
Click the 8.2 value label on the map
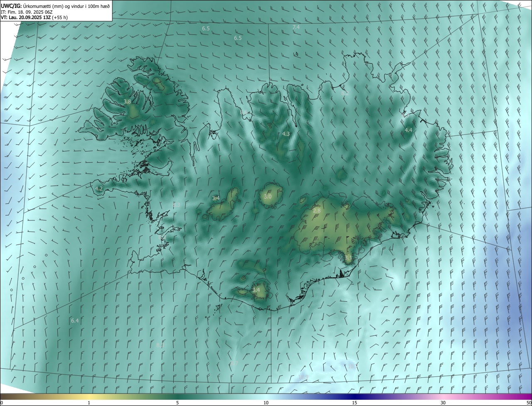coord(345,94)
